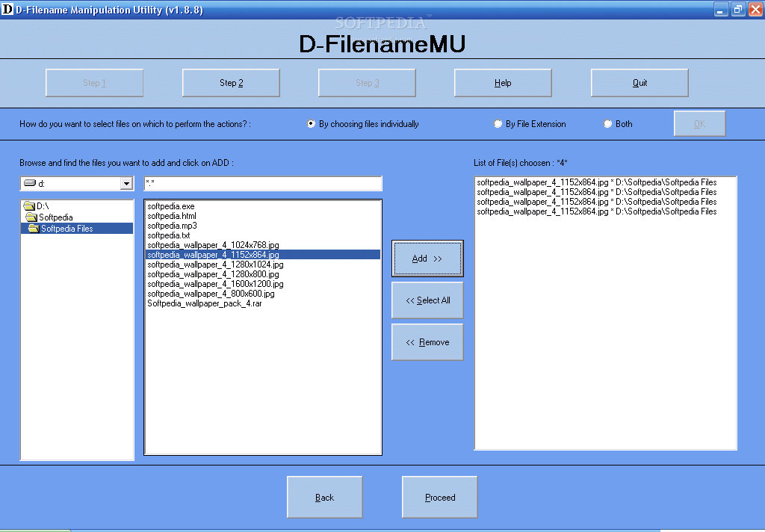
Task: Click the Step 3 button
Action: click(367, 83)
